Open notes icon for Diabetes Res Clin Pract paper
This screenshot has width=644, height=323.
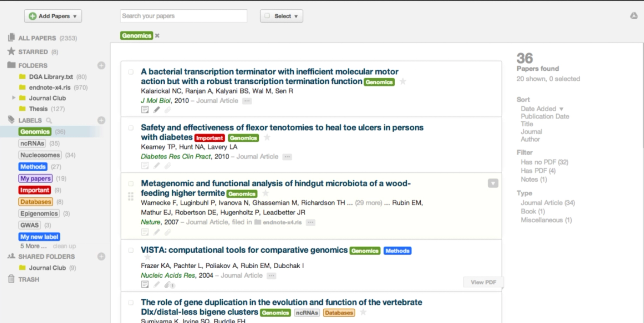145,165
